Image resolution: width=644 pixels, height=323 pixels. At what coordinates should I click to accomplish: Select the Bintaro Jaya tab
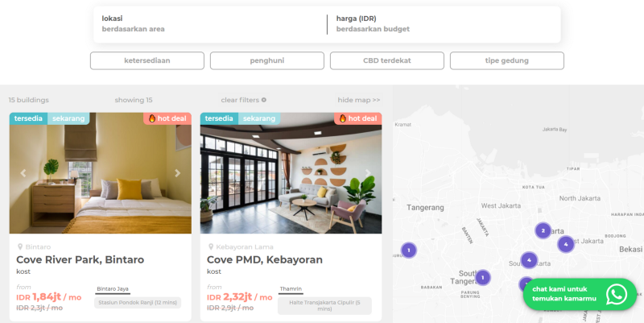(x=113, y=289)
